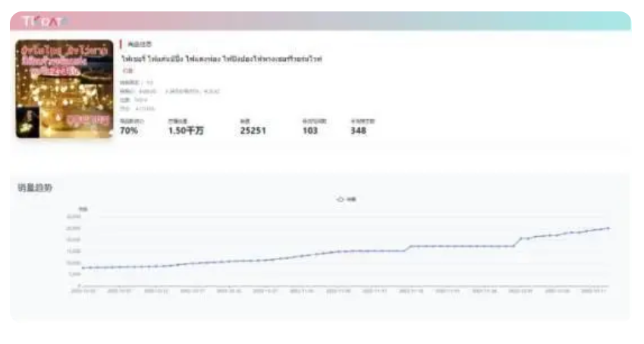Click the y-axis unit label above chart

pyautogui.click(x=83, y=209)
